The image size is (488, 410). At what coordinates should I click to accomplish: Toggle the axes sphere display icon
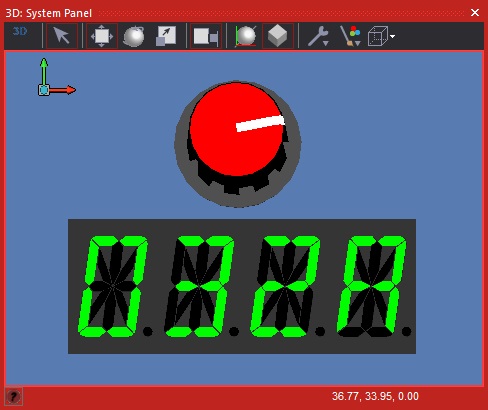click(x=246, y=36)
